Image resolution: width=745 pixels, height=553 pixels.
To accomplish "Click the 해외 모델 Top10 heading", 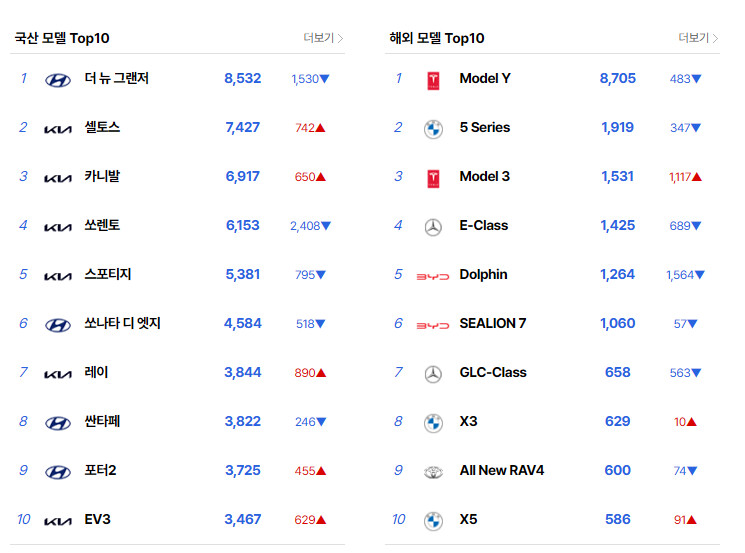I will point(437,38).
